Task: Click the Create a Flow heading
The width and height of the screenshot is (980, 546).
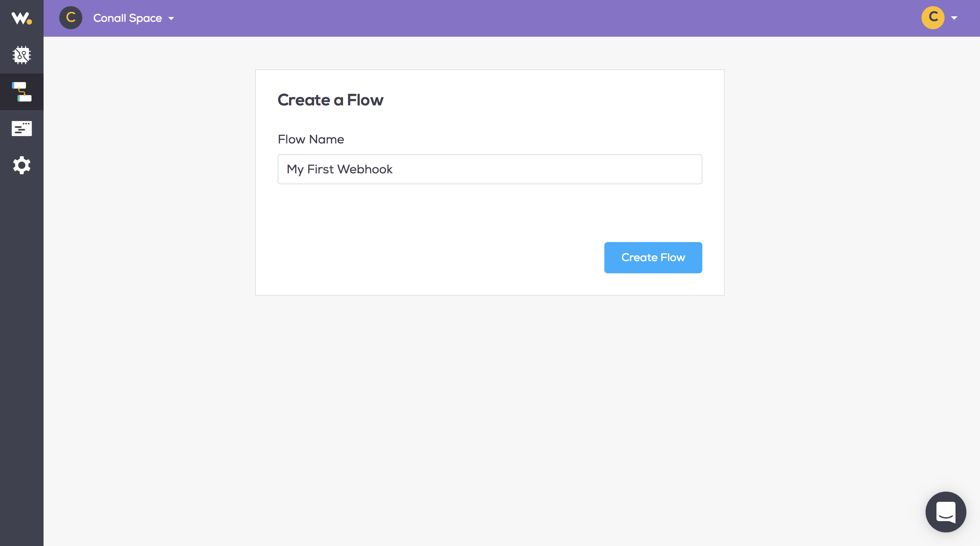Action: [x=330, y=100]
